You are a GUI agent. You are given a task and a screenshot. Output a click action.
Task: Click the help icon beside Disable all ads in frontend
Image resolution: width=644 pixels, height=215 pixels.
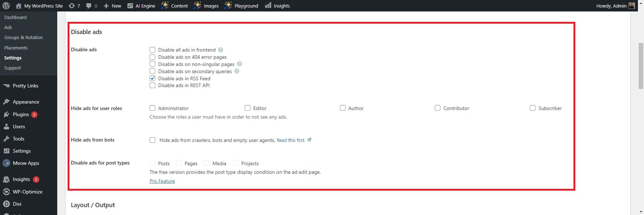coord(221,50)
